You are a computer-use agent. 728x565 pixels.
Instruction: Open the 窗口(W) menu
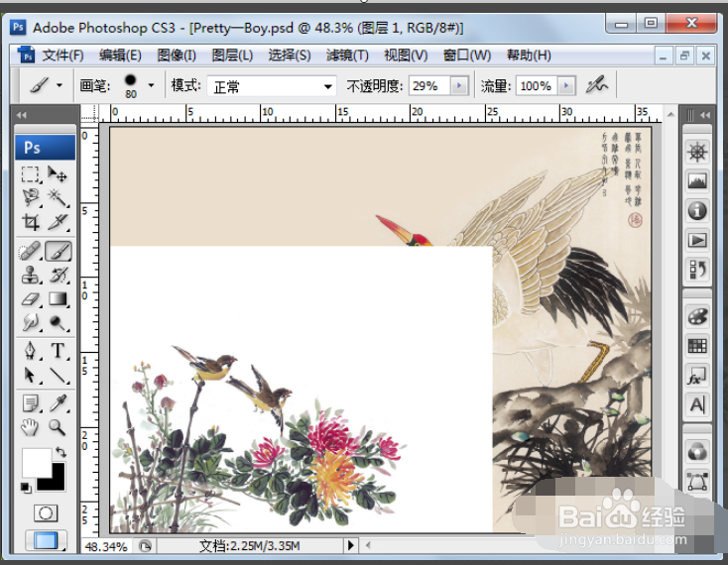tap(467, 56)
